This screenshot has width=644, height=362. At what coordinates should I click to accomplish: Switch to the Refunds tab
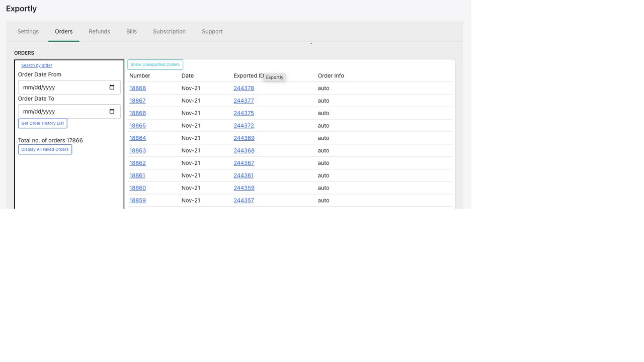tap(99, 31)
